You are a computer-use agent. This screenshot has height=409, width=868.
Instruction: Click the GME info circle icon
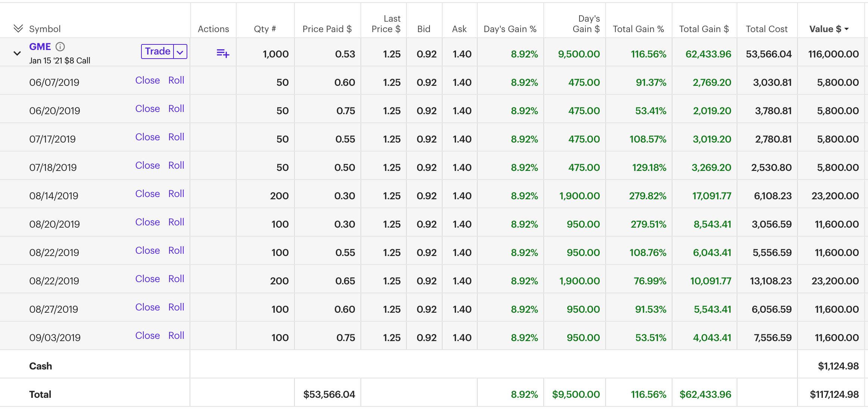click(60, 47)
